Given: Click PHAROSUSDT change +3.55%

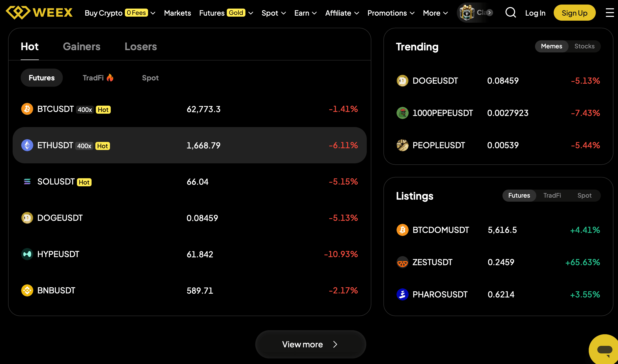Looking at the screenshot, I should pyautogui.click(x=585, y=294).
